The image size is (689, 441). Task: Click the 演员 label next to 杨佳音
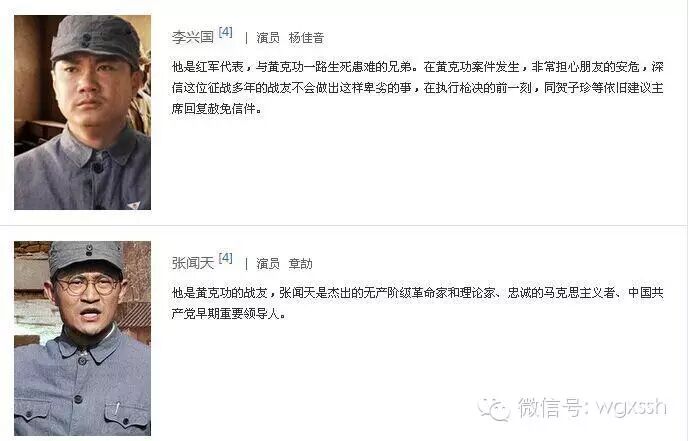coord(268,38)
